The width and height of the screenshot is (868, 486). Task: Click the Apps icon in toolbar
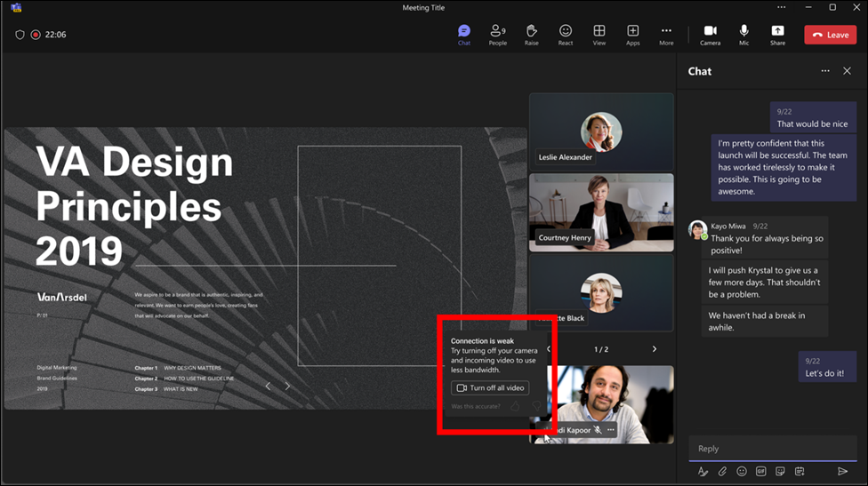[632, 34]
